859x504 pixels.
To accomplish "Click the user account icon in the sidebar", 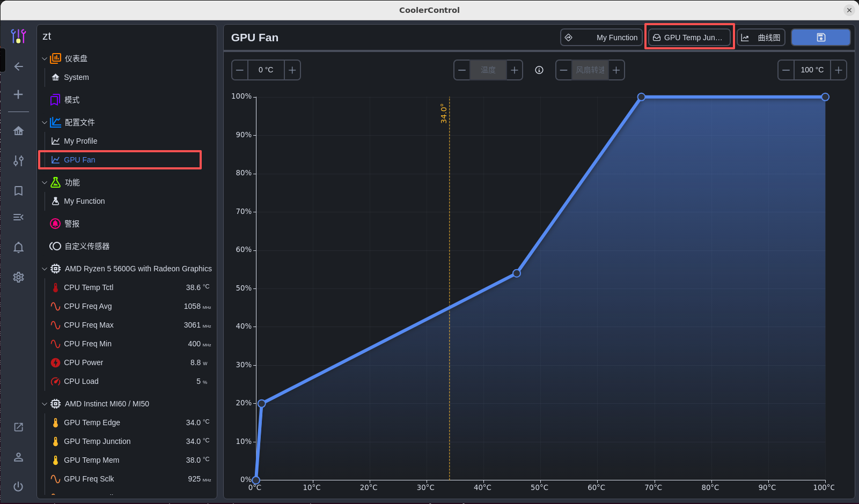I will point(18,457).
